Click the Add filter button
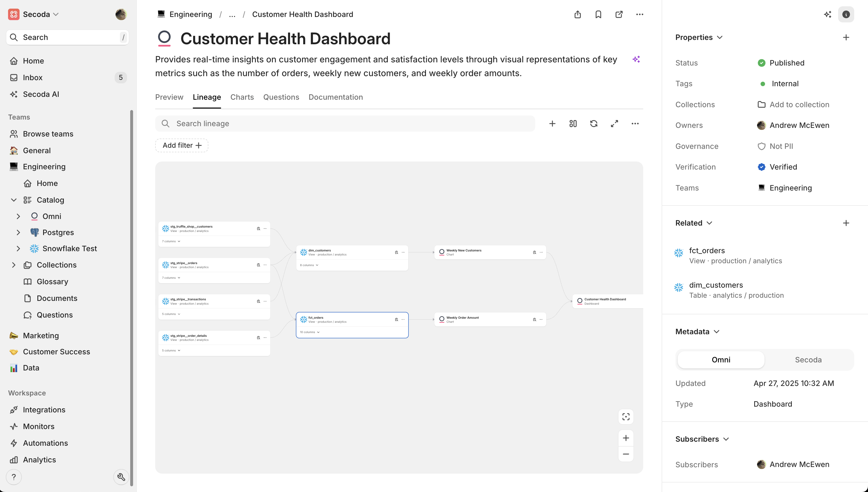Image resolution: width=868 pixels, height=492 pixels. [182, 145]
